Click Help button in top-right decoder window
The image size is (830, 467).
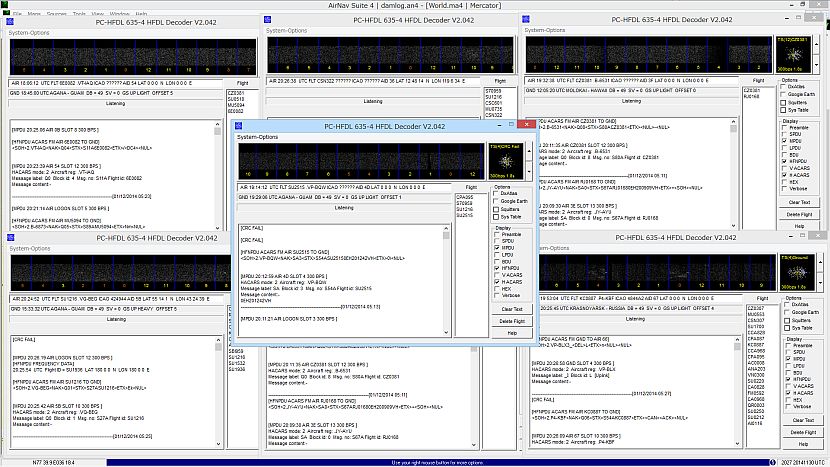point(799,226)
